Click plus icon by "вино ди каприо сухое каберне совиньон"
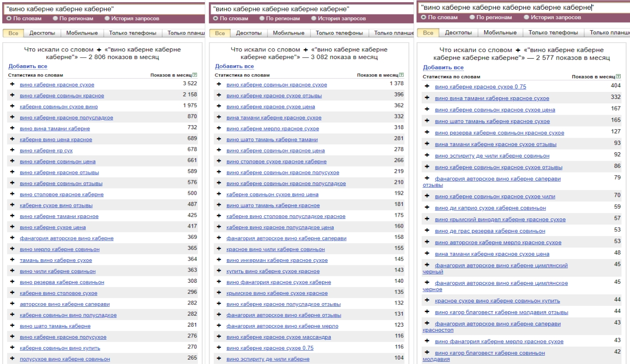Viewport: 630px width, 364px height. pyautogui.click(x=427, y=207)
